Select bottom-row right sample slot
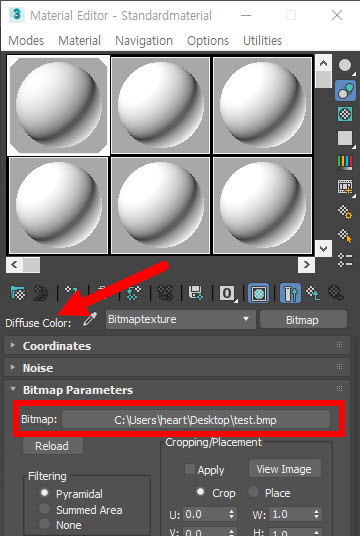360x536 pixels. [262, 205]
